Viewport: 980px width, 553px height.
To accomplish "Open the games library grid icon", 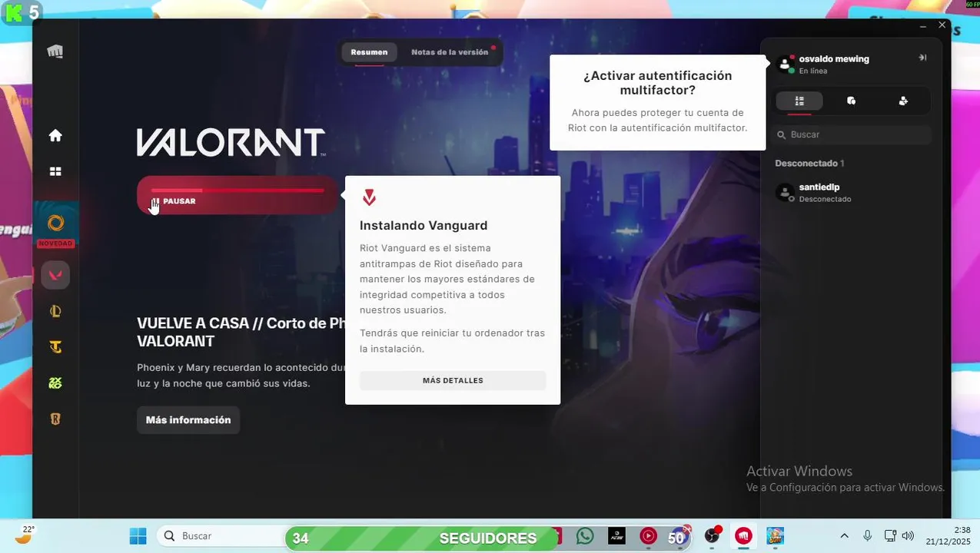I will click(x=55, y=171).
